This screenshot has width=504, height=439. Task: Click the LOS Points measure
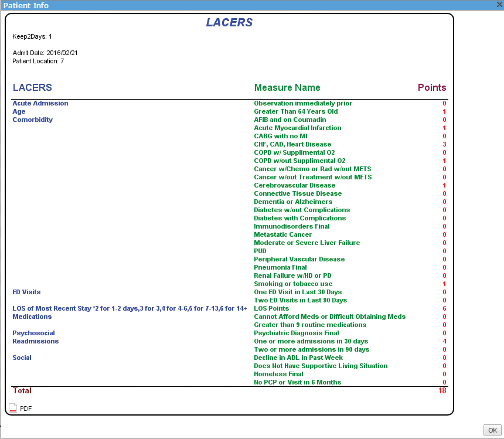(271, 308)
